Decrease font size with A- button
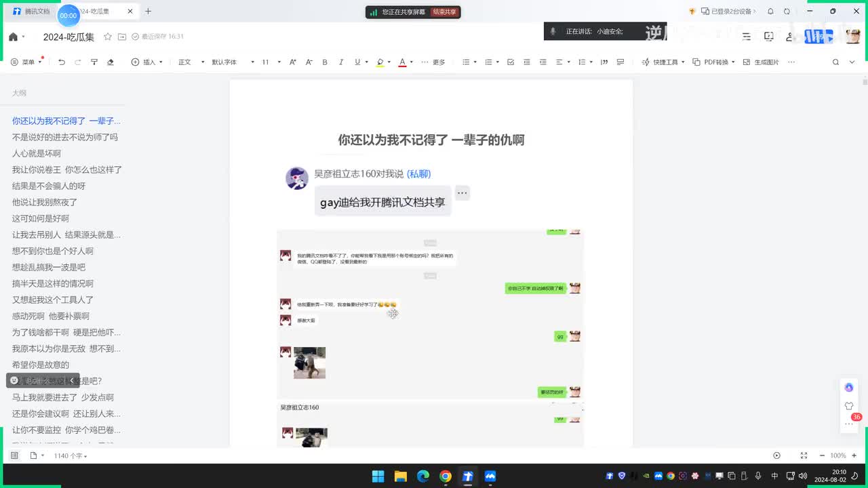The height and width of the screenshot is (488, 868). click(309, 62)
